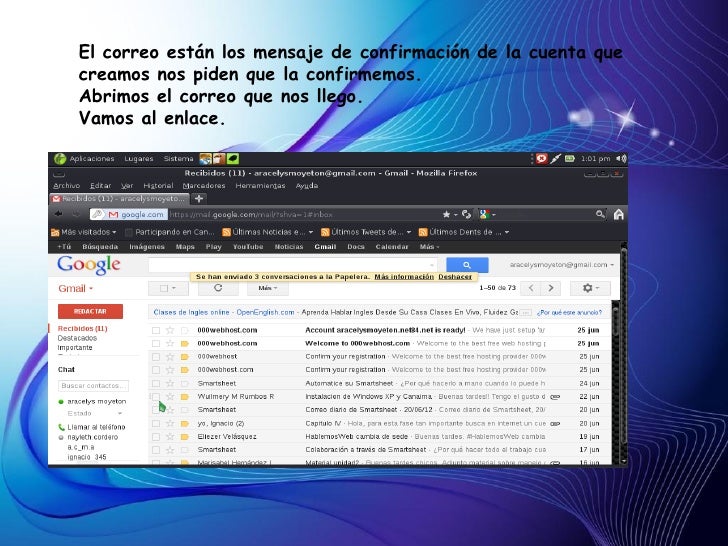This screenshot has height=546, width=728.
Task: Click the battery icon in top panel
Action: pos(570,159)
